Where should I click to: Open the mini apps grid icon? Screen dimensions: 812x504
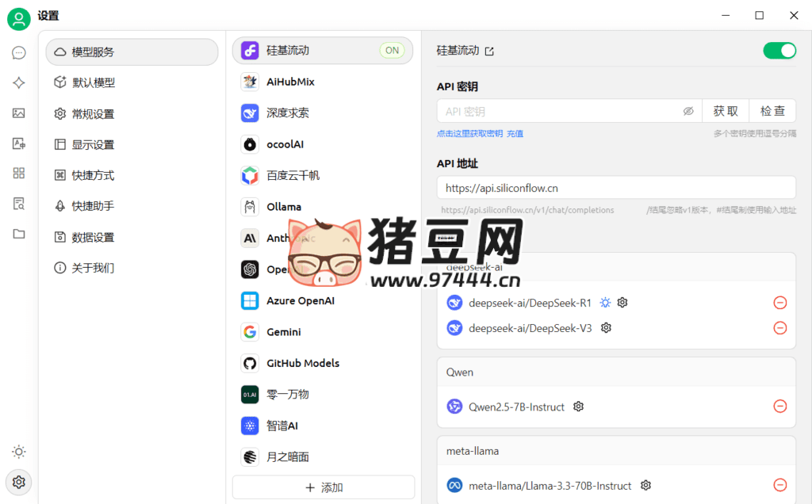pyautogui.click(x=19, y=173)
